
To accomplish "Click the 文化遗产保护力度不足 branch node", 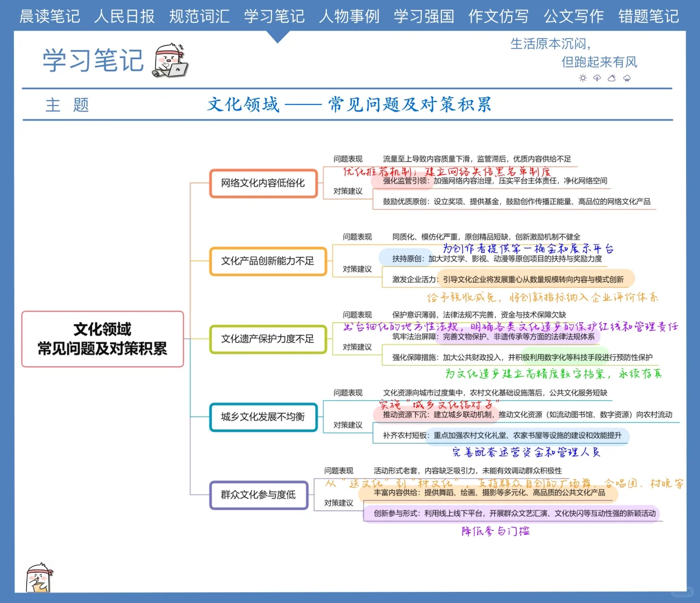I will click(268, 339).
